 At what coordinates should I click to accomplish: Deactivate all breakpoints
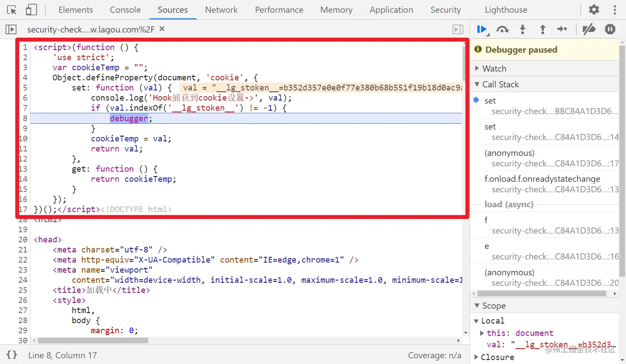click(x=589, y=29)
